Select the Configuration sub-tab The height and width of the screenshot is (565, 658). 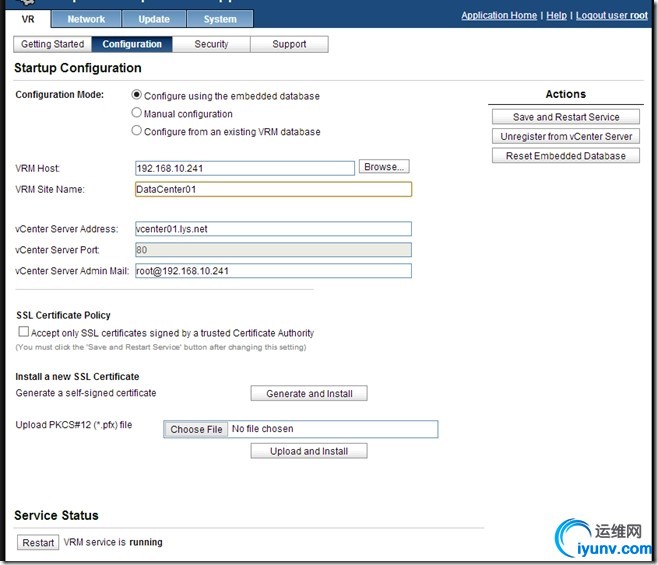point(132,44)
